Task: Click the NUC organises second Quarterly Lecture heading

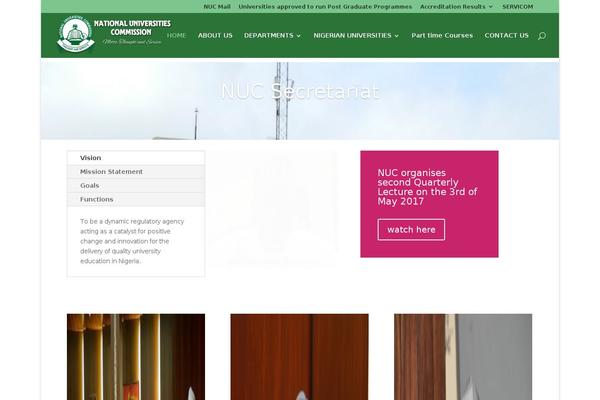Action: point(427,187)
